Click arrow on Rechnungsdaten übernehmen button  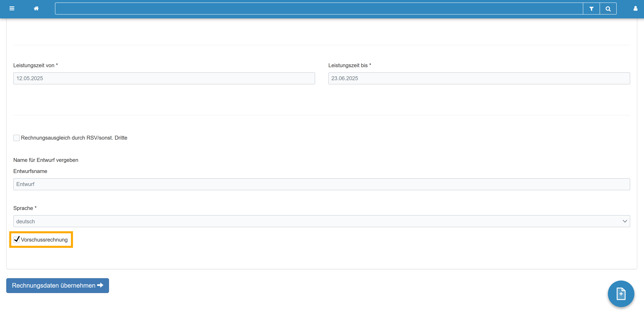point(100,285)
